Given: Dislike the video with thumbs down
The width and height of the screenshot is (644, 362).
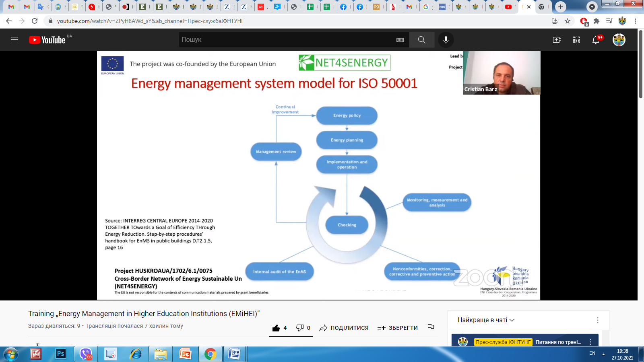Looking at the screenshot, I should point(300,328).
